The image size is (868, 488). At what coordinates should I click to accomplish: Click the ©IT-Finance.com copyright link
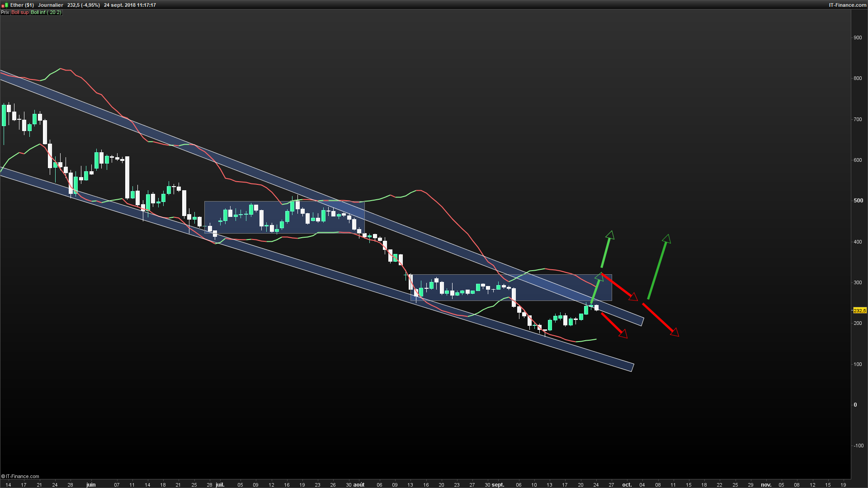pyautogui.click(x=20, y=476)
